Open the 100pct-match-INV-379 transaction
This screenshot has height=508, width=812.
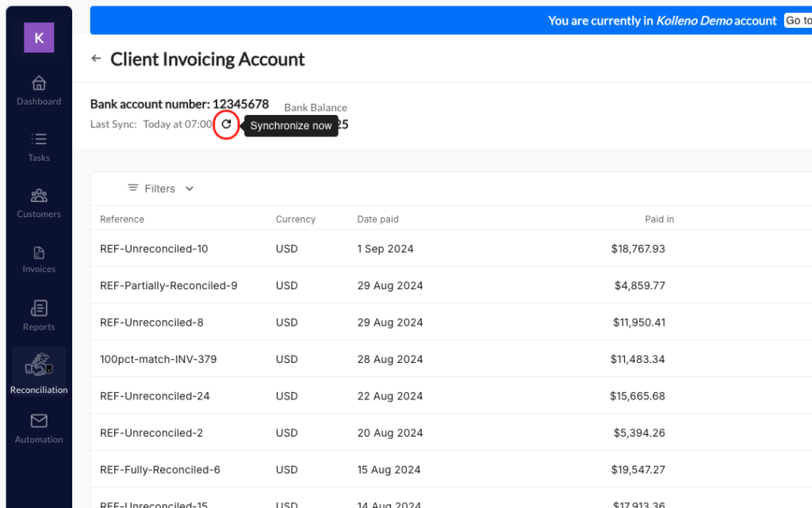(158, 359)
